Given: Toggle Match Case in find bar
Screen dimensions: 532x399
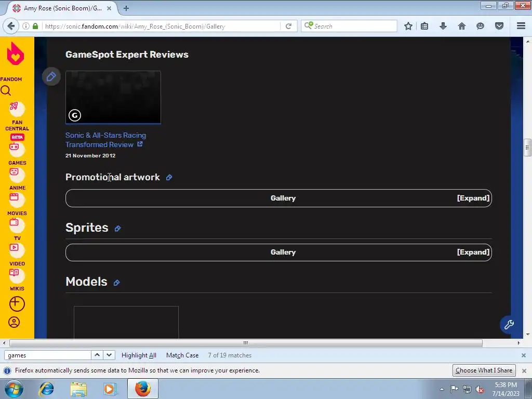Looking at the screenshot, I should click(182, 355).
